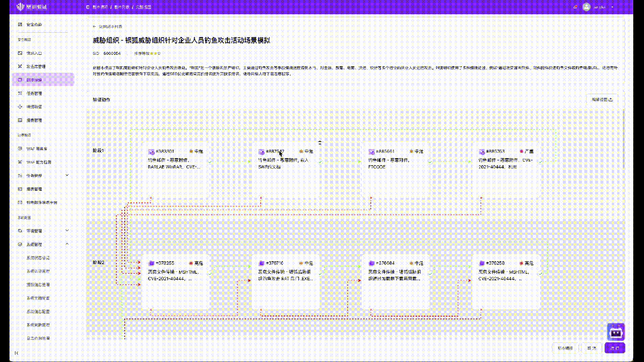Image resolution: width=644 pixels, height=362 pixels.
Task: Click the 编辑视图 button above the flow canvas
Action: [x=602, y=100]
